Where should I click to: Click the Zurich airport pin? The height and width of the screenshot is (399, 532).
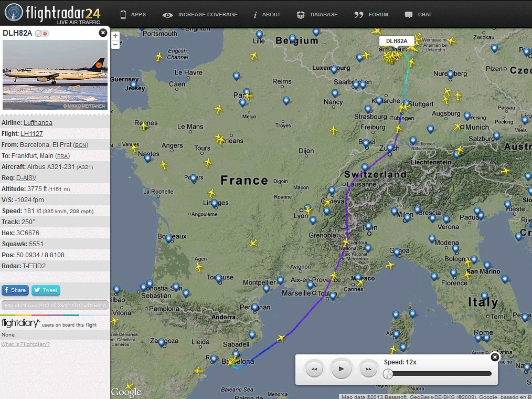pos(390,148)
